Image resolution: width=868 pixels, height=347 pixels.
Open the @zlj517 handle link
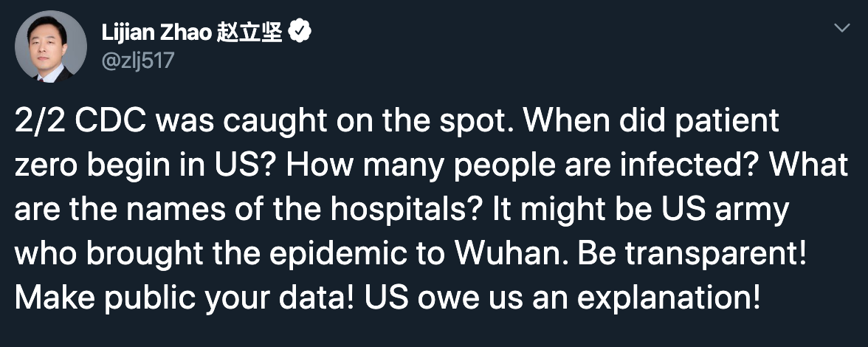[138, 61]
